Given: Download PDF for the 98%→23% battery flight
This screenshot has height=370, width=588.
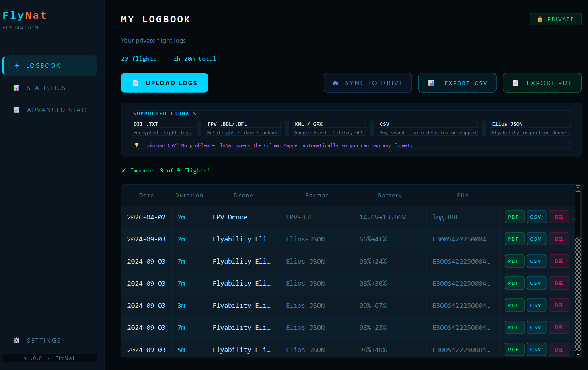Looking at the screenshot, I should [514, 327].
